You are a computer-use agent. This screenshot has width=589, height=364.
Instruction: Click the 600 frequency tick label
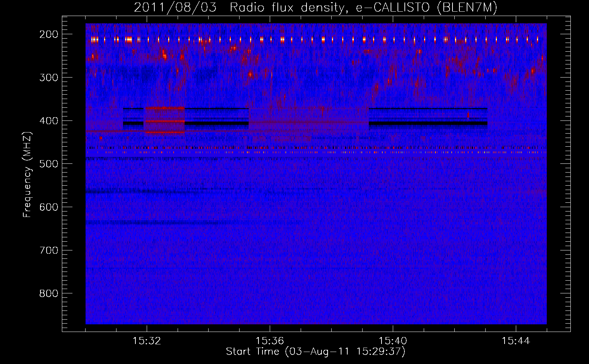48,207
